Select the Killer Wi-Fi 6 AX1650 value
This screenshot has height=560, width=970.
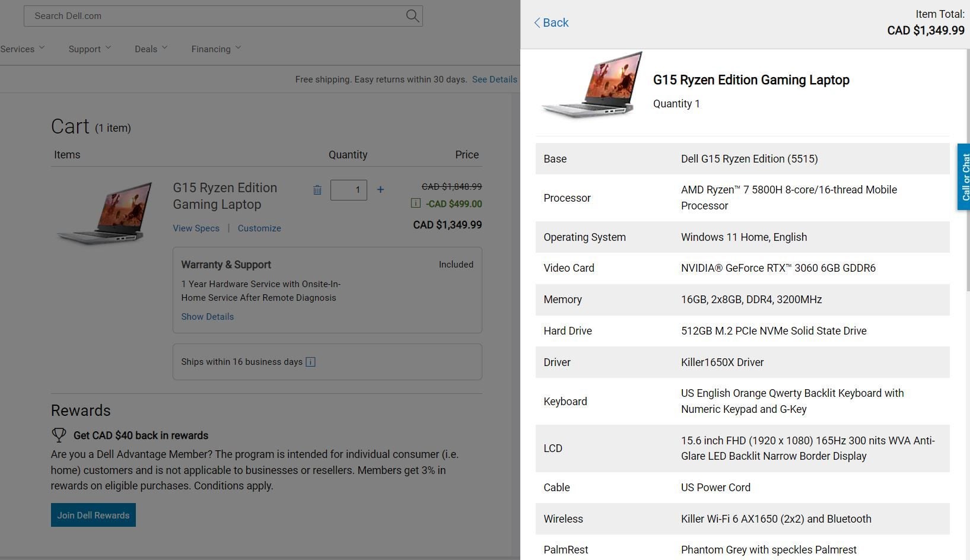click(776, 519)
